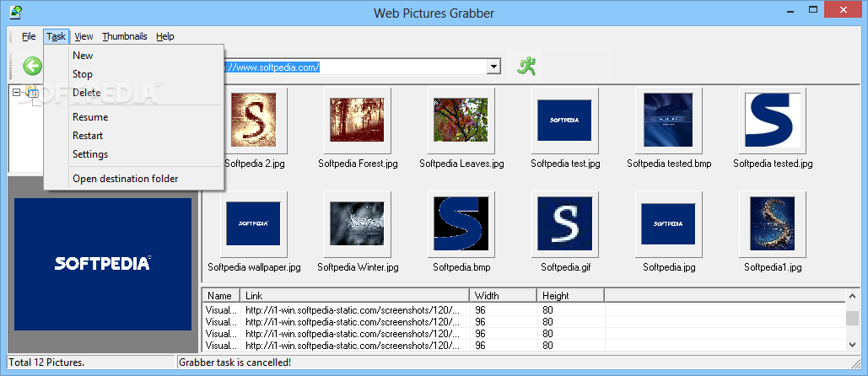
Task: Click the large Softpedia preview image
Action: 102,265
